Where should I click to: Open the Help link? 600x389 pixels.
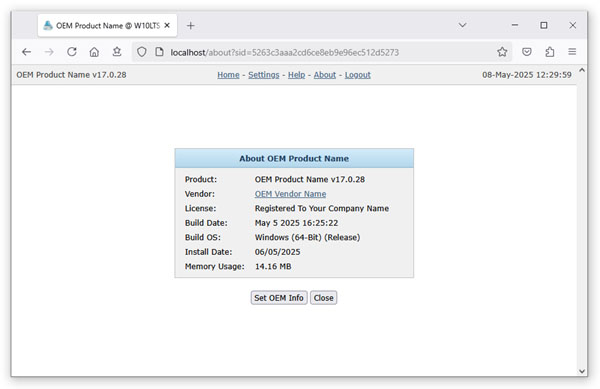click(297, 75)
